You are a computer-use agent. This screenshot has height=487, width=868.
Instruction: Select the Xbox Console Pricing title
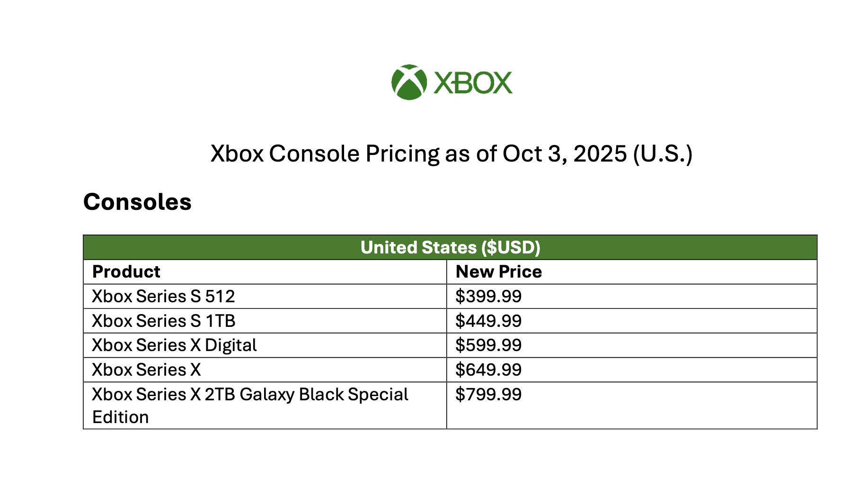tap(452, 154)
